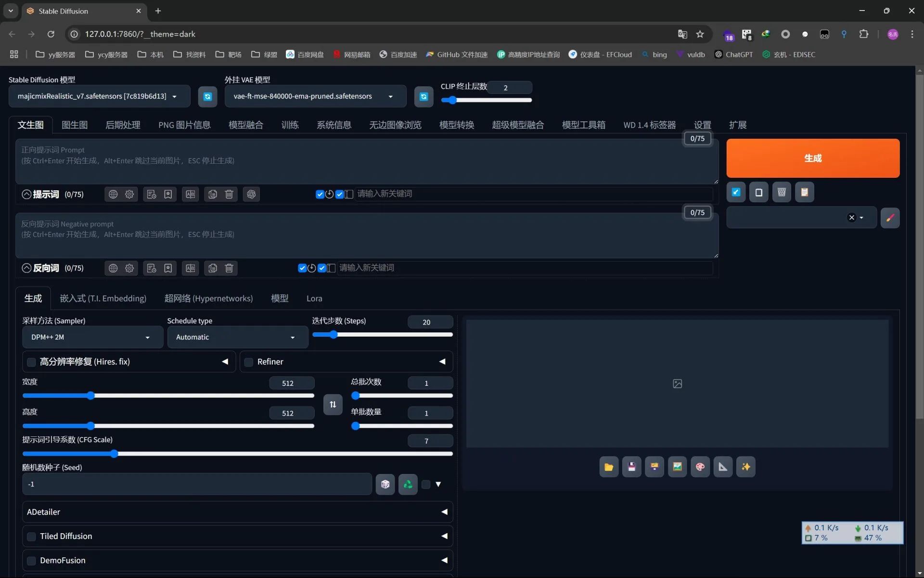This screenshot has width=924, height=578.
Task: Click the trash icon in 反向词 toolbar
Action: [x=229, y=268]
